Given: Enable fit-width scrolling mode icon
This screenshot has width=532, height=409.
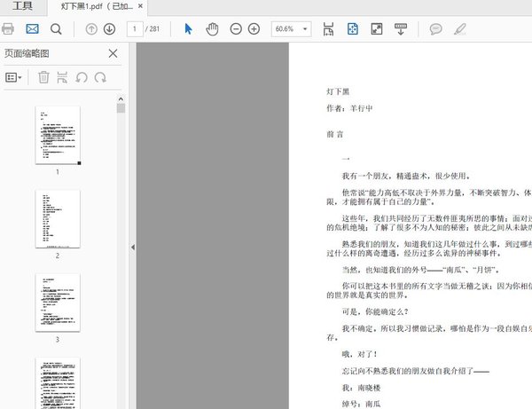Looking at the screenshot, I should [328, 29].
